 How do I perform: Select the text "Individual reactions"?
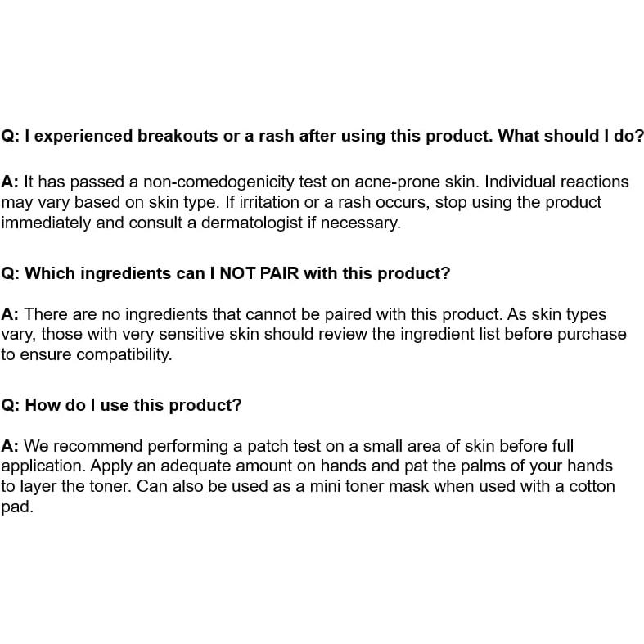558,182
